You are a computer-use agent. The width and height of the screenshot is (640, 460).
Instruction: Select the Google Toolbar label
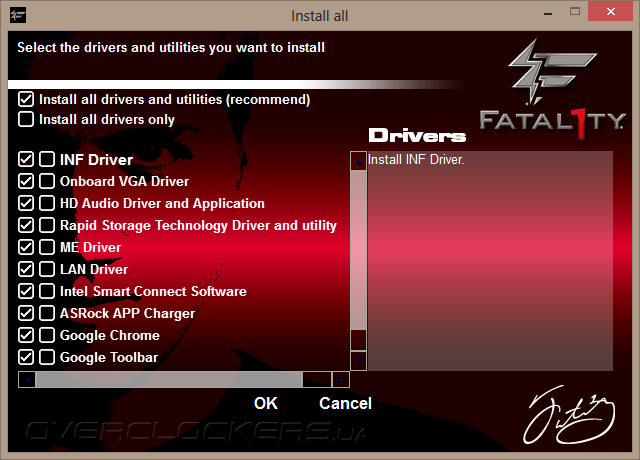point(109,358)
